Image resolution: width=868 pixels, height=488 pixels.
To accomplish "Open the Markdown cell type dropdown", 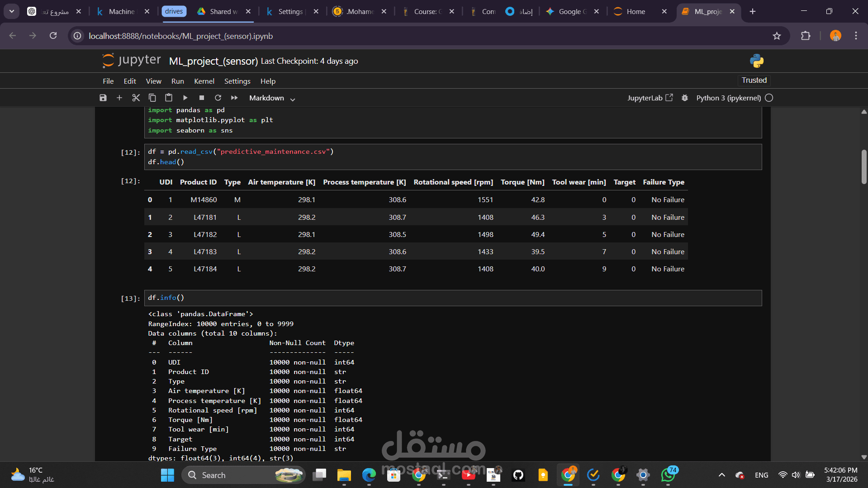I will [x=272, y=98].
